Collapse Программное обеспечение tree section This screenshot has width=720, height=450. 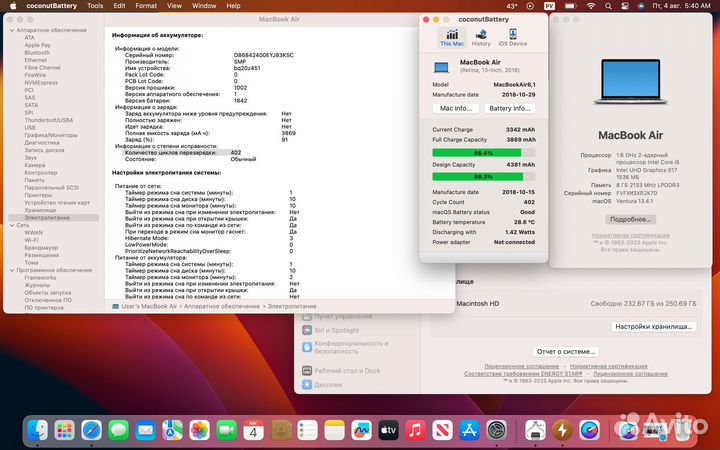12,270
